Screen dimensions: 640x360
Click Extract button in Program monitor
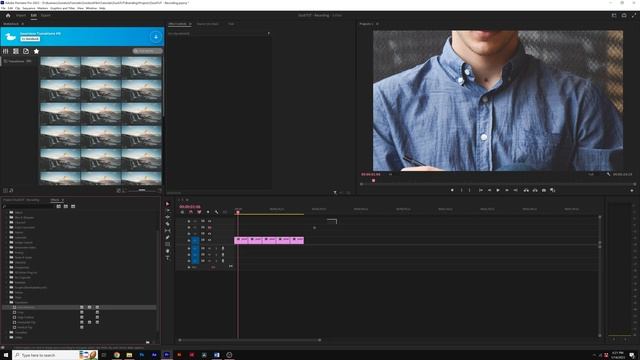535,190
